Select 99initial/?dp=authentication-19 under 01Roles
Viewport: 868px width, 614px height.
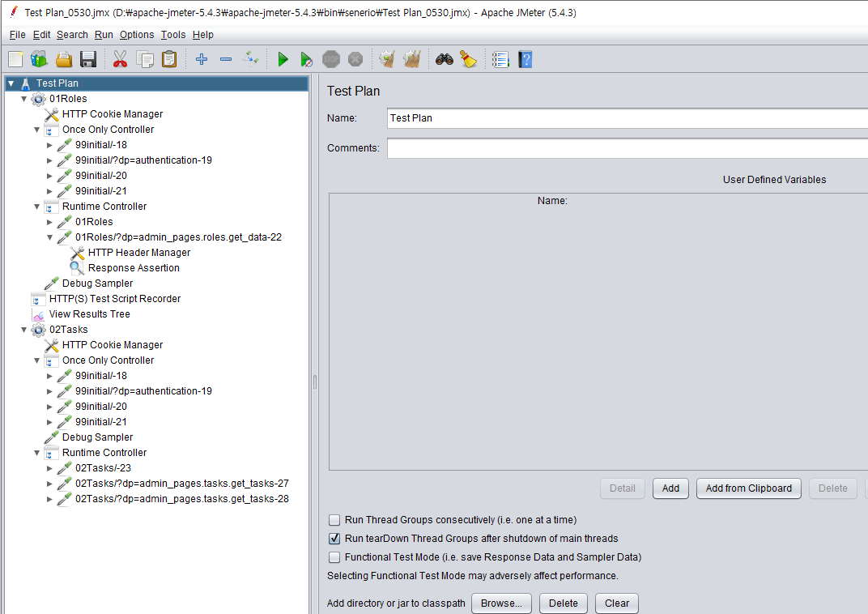coord(143,160)
